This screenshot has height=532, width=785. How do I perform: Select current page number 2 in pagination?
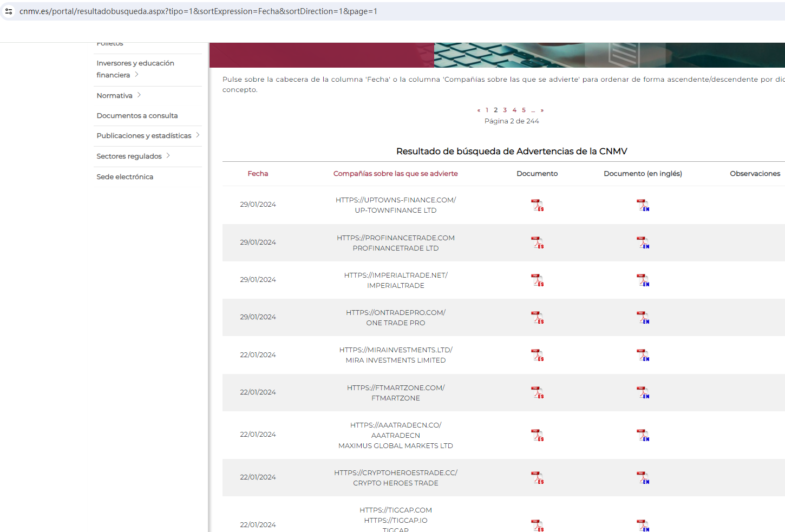pos(495,110)
